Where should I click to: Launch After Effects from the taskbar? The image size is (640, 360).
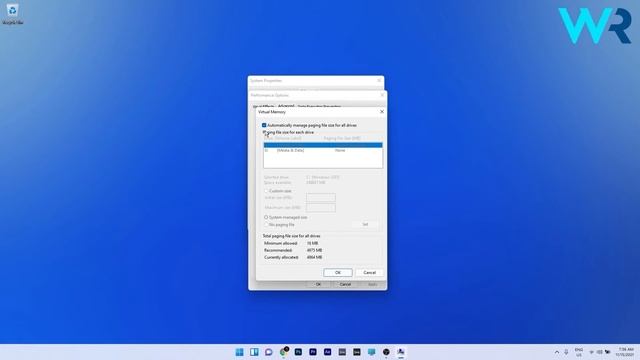pyautogui.click(x=328, y=352)
